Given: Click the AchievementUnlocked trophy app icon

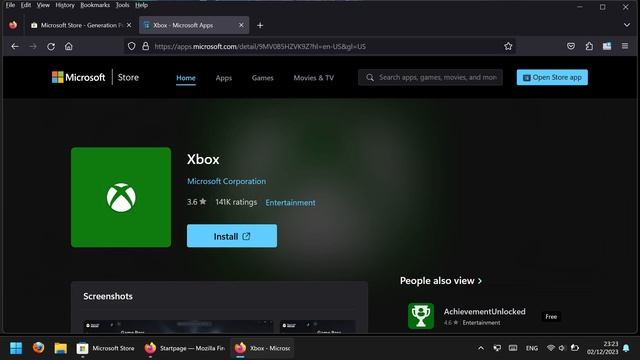Looking at the screenshot, I should [421, 316].
